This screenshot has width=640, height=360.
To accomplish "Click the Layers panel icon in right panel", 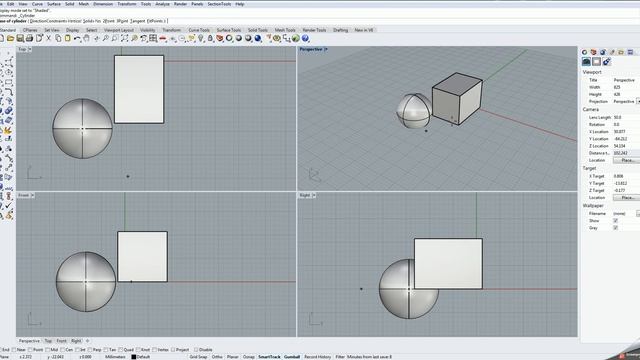I will pyautogui.click(x=593, y=52).
